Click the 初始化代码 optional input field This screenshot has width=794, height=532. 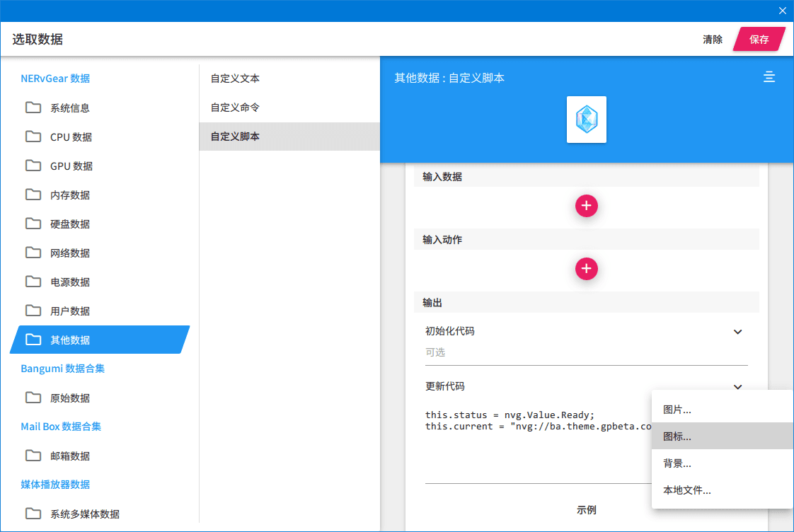(x=587, y=353)
